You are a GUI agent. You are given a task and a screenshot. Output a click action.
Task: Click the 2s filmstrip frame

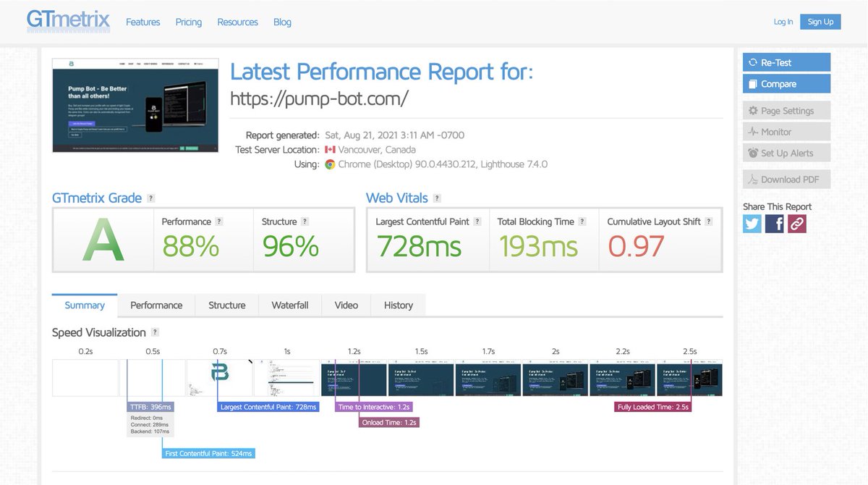(556, 378)
